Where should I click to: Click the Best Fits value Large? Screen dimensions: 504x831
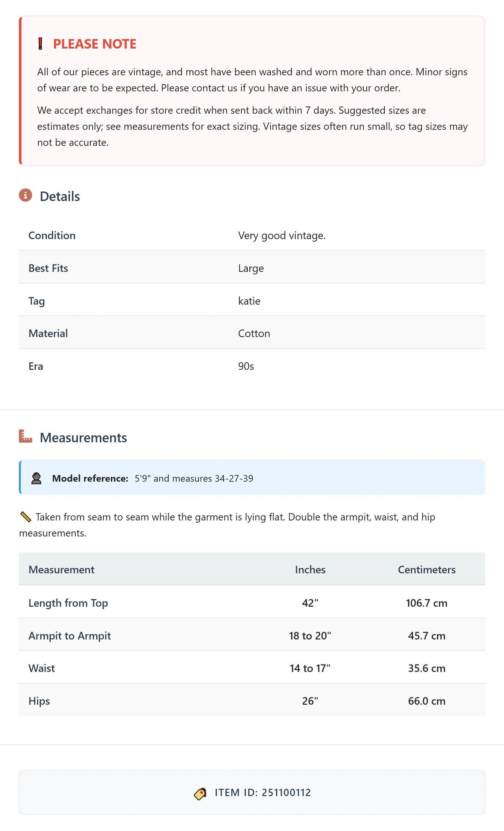pos(251,268)
